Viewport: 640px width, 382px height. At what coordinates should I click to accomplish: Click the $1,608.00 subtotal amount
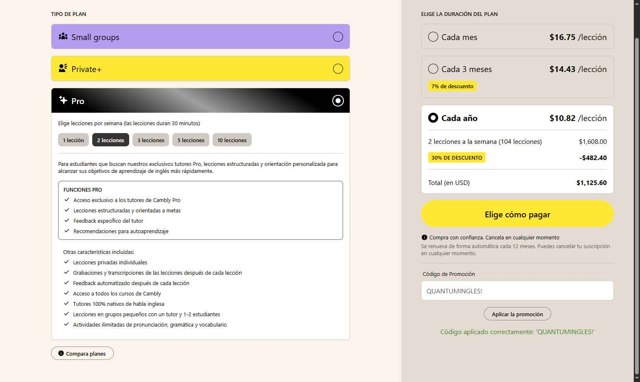pyautogui.click(x=593, y=142)
